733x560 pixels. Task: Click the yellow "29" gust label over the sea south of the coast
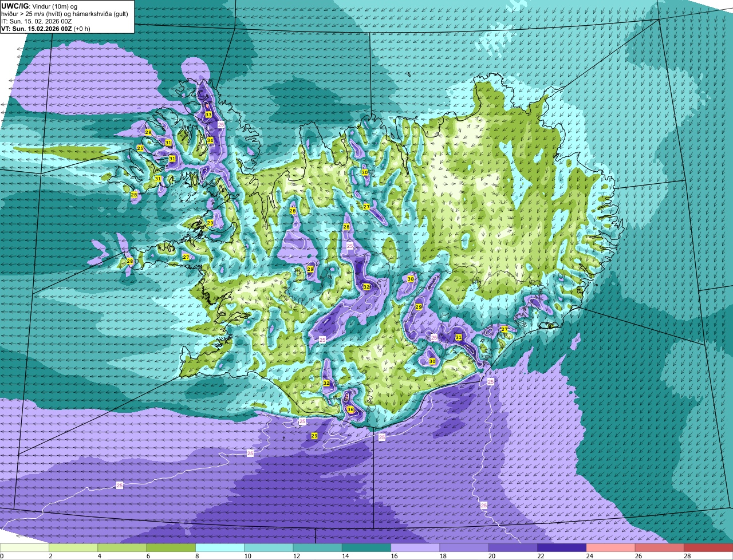[314, 436]
